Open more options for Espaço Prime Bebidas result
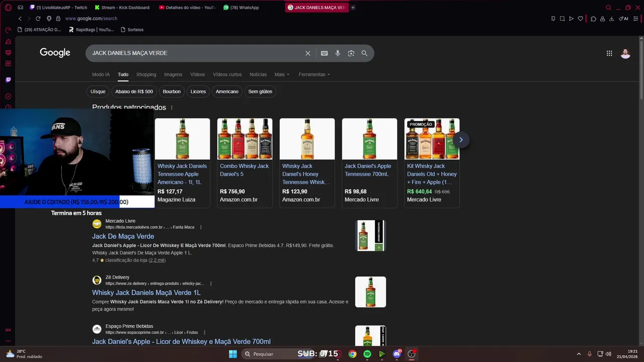This screenshot has height=362, width=644. [x=204, y=332]
